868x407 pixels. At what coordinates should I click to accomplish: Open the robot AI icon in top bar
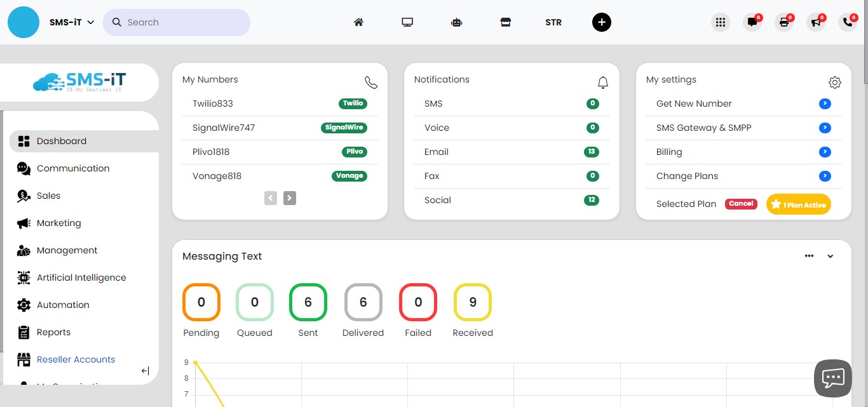(456, 22)
